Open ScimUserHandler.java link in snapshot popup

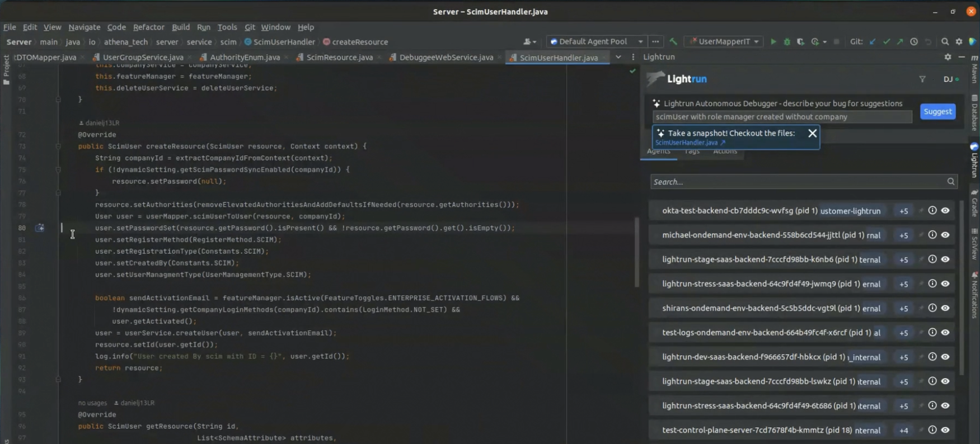coord(687,143)
